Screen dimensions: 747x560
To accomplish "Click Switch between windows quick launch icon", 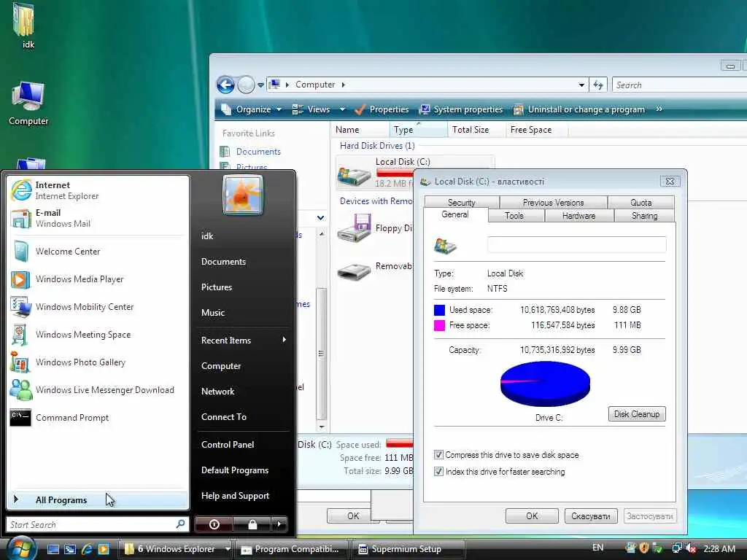I will coord(70,549).
